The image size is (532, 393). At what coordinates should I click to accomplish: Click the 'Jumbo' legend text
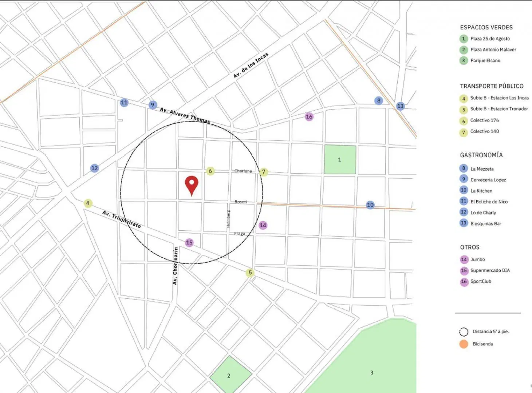[478, 259]
